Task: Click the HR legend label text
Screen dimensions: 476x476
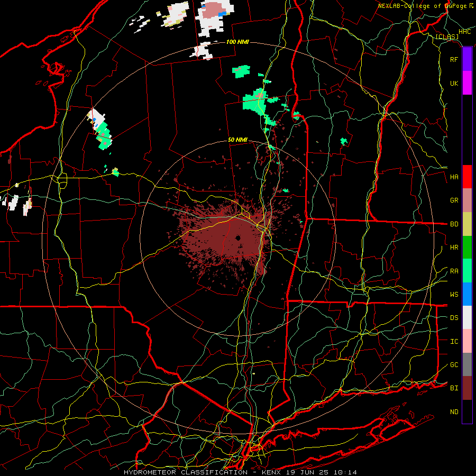Action: [454, 248]
